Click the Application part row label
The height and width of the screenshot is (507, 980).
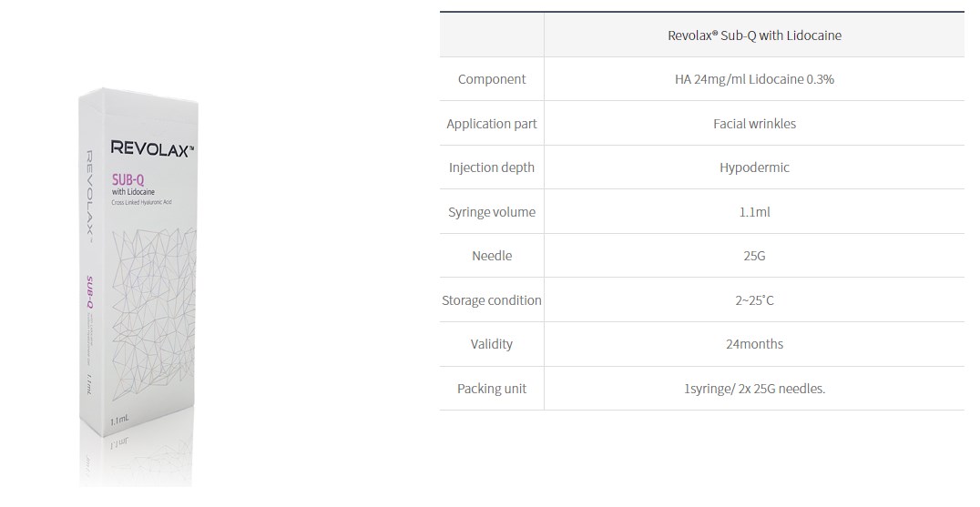click(492, 124)
